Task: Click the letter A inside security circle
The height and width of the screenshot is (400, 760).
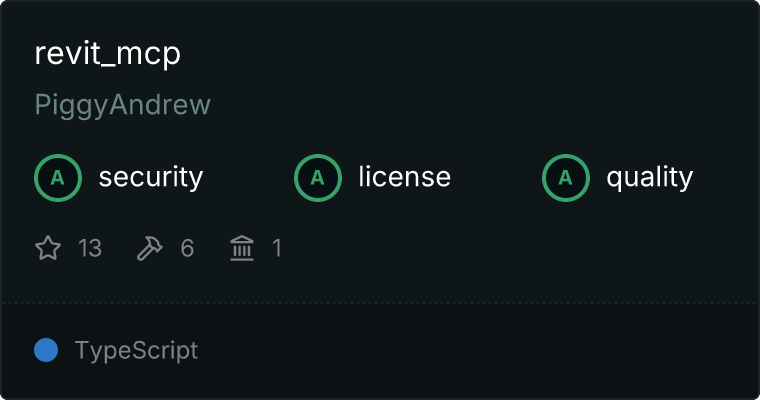Action: click(58, 178)
